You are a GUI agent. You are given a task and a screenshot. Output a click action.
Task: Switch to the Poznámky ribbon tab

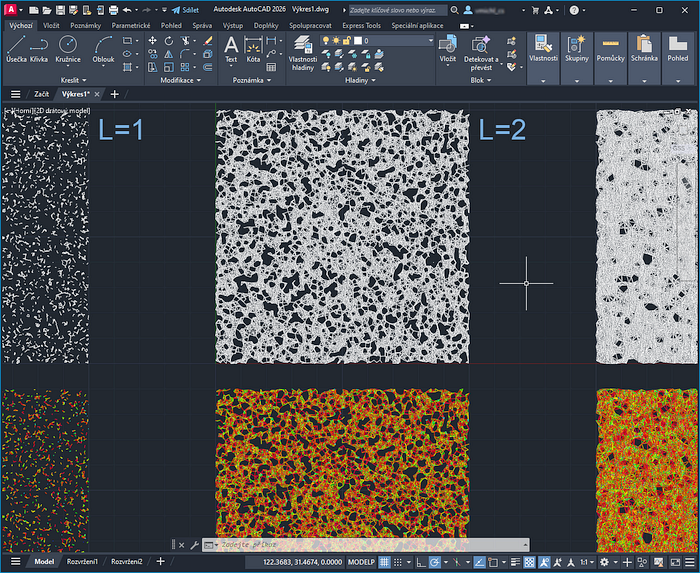(x=85, y=23)
